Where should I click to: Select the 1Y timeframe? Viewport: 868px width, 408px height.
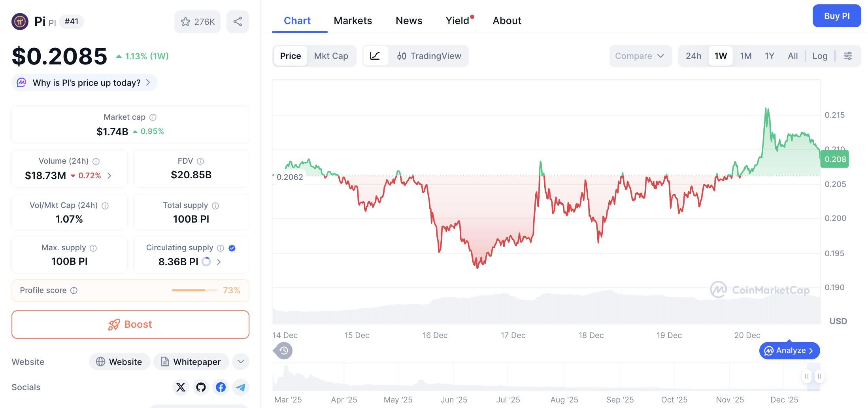(769, 56)
